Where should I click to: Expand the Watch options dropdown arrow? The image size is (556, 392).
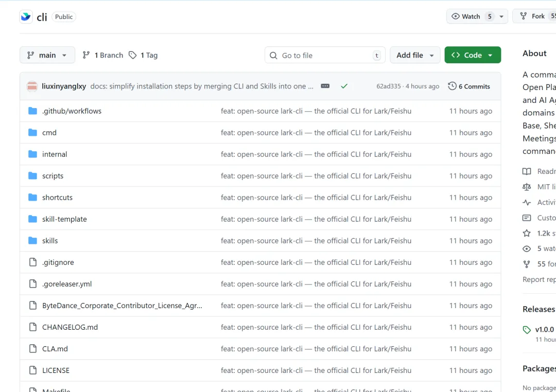pos(501,16)
